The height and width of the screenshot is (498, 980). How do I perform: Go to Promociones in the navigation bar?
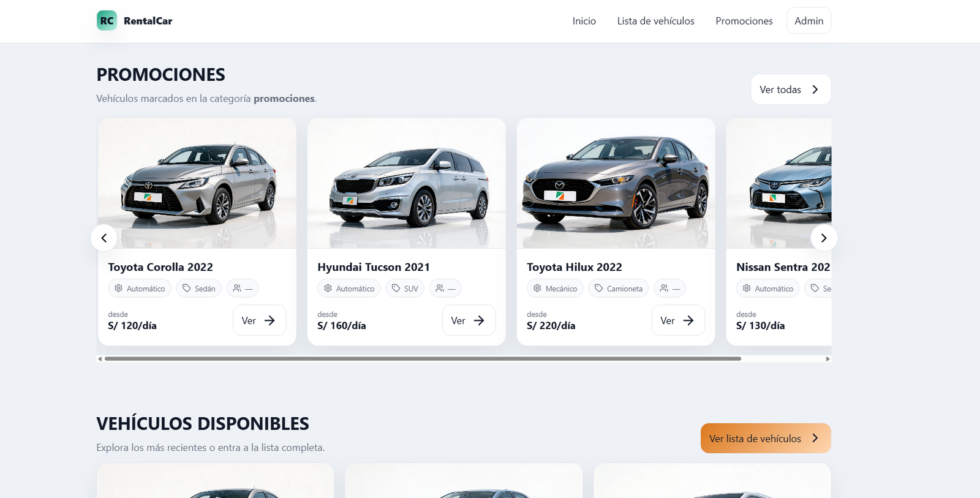pyautogui.click(x=744, y=21)
